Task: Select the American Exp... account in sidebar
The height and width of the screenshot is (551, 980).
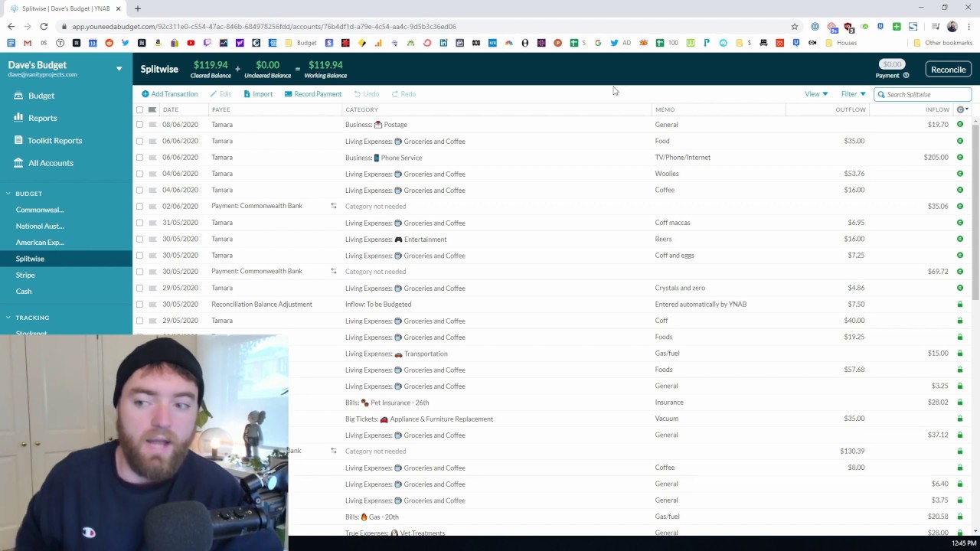Action: pyautogui.click(x=40, y=243)
